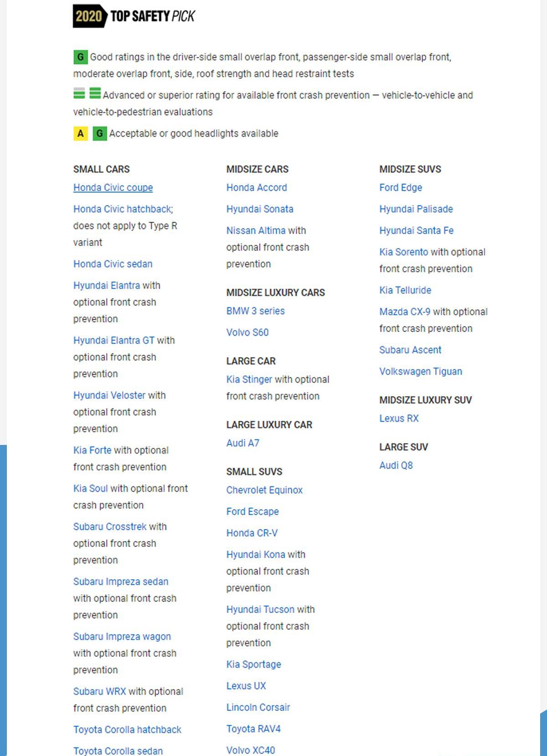The height and width of the screenshot is (756, 547).
Task: Open the Kia Forte link
Action: [92, 450]
